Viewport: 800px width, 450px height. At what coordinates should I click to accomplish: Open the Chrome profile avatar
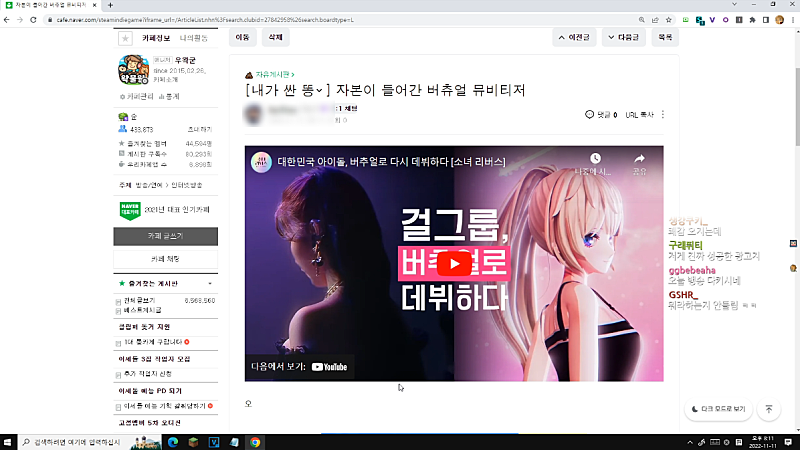[x=779, y=20]
